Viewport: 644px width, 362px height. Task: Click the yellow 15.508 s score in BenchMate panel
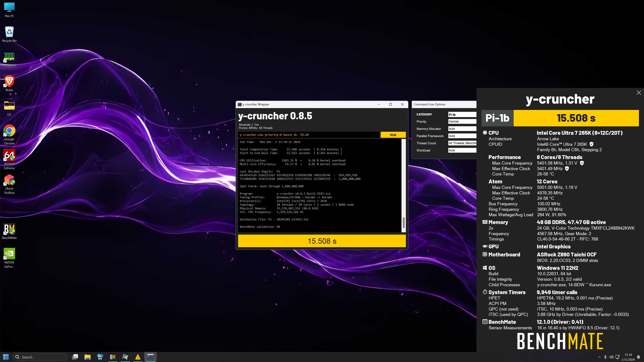(x=576, y=118)
